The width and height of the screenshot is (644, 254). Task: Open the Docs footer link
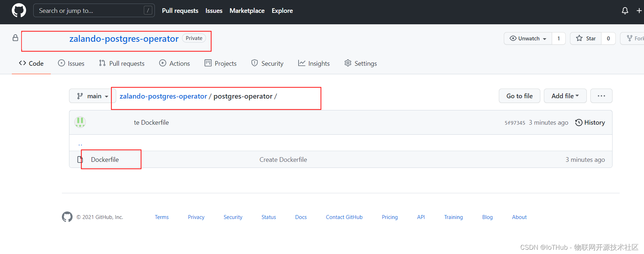tap(301, 217)
